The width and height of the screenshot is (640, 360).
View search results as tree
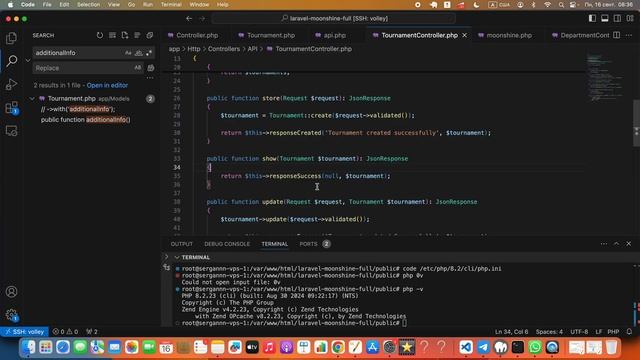137,36
